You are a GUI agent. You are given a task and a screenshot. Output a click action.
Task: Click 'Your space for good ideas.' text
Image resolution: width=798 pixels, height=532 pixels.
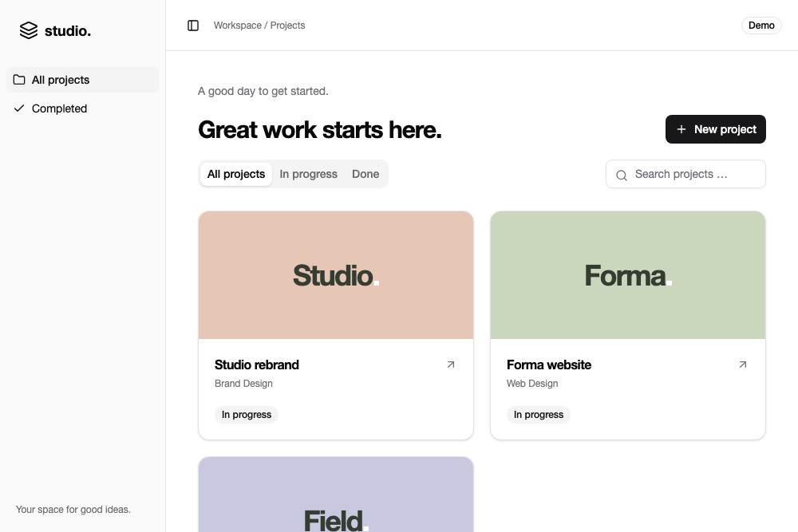[73, 509]
